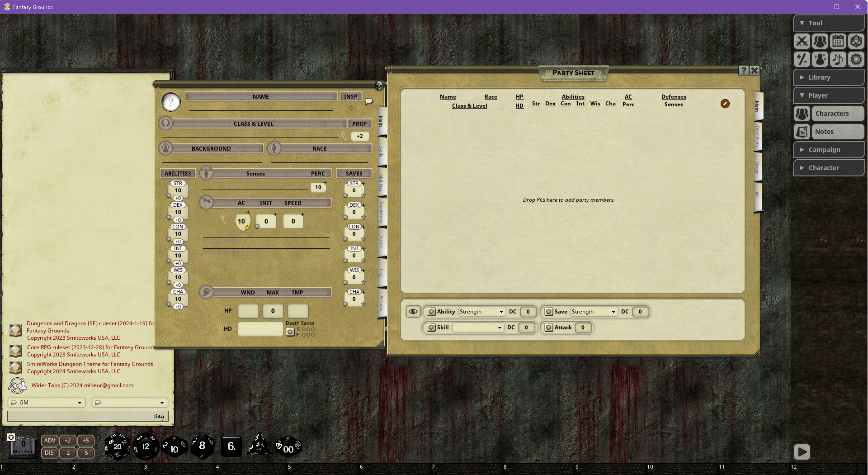
Task: Toggle STR save proficiency star
Action: click(x=363, y=195)
